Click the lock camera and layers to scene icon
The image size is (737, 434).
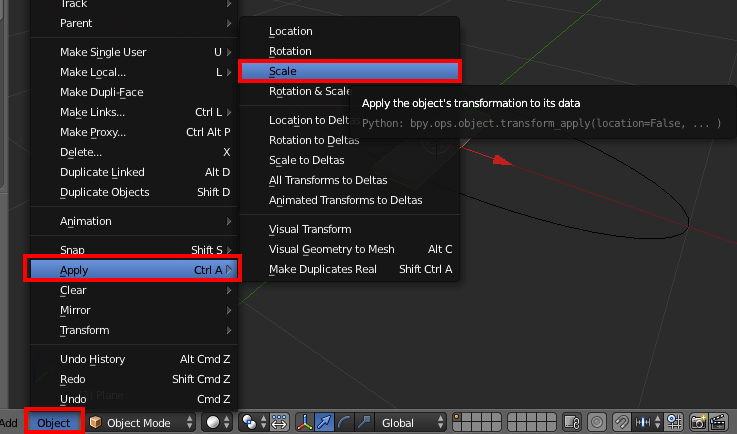(572, 423)
